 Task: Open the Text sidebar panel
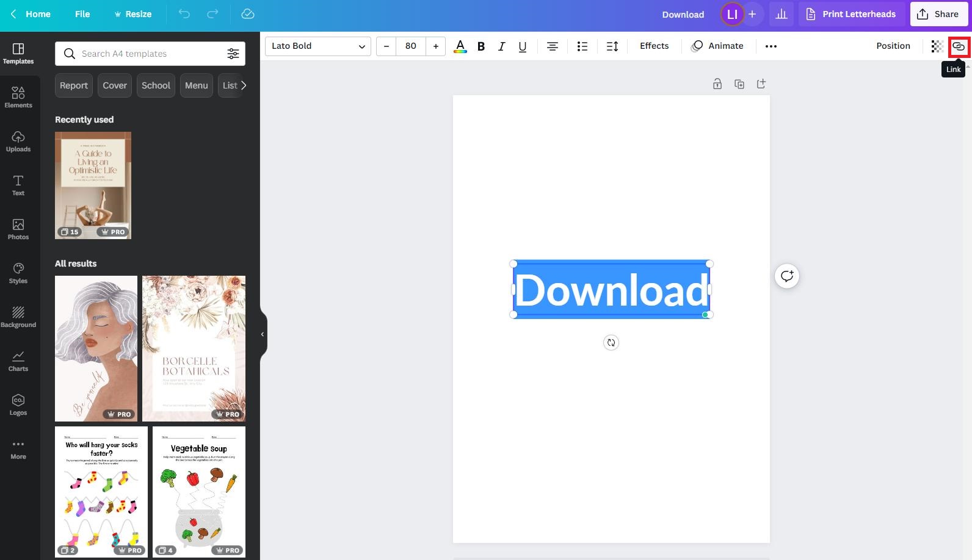18,185
